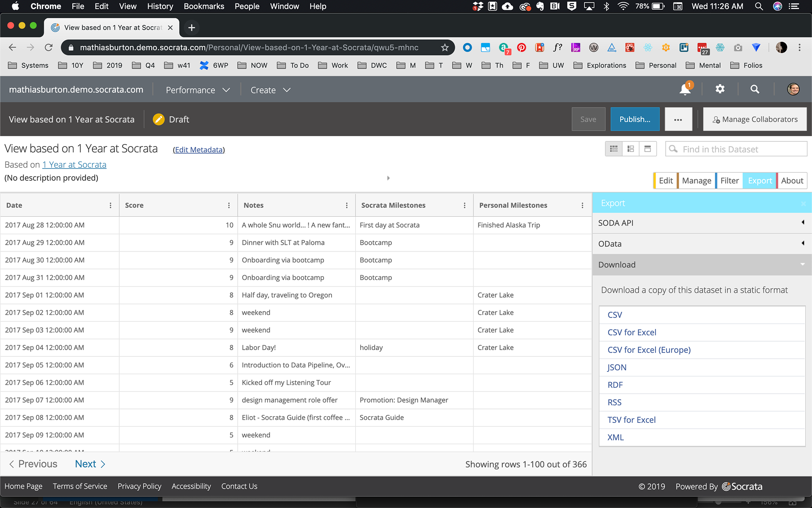The height and width of the screenshot is (508, 812).
Task: Expand the SODA API section
Action: 702,223
